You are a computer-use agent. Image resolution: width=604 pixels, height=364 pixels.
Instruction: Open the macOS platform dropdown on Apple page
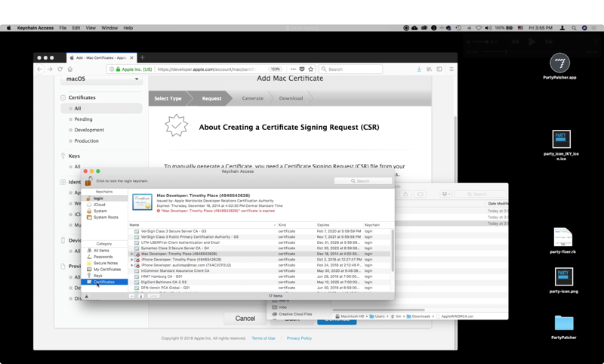[102, 79]
